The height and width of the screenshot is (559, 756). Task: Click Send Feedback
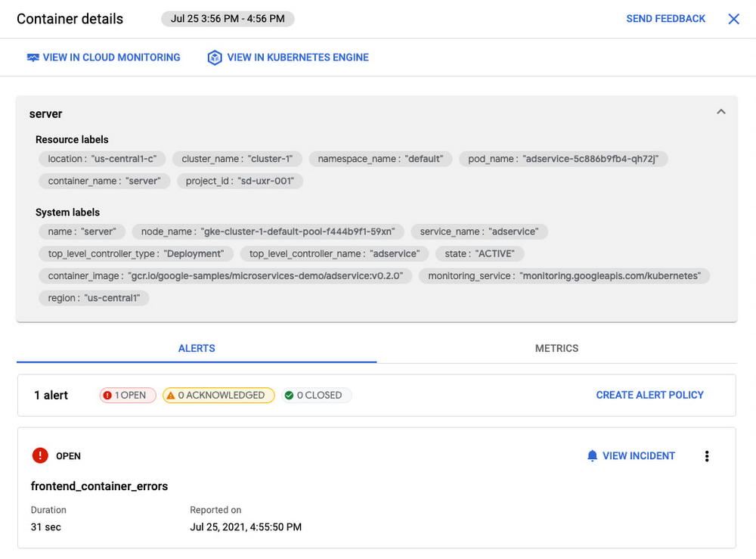[x=665, y=19]
